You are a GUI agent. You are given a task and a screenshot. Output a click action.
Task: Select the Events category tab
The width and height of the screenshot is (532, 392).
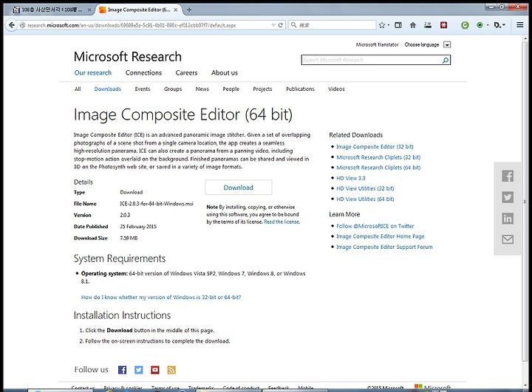pyautogui.click(x=143, y=89)
